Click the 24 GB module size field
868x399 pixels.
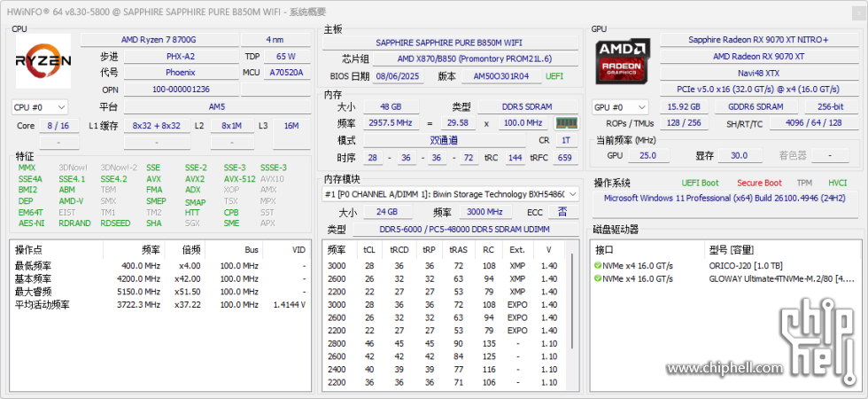(x=388, y=212)
